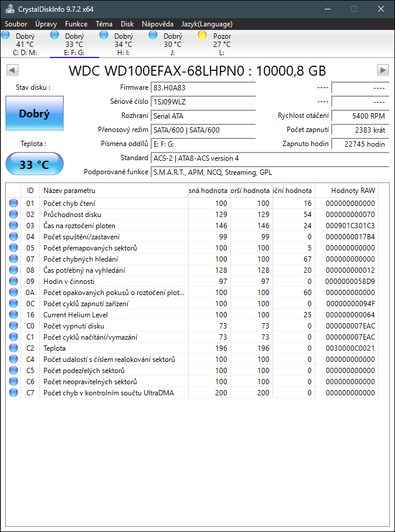Click status icon for Current Helium Level

(x=13, y=315)
